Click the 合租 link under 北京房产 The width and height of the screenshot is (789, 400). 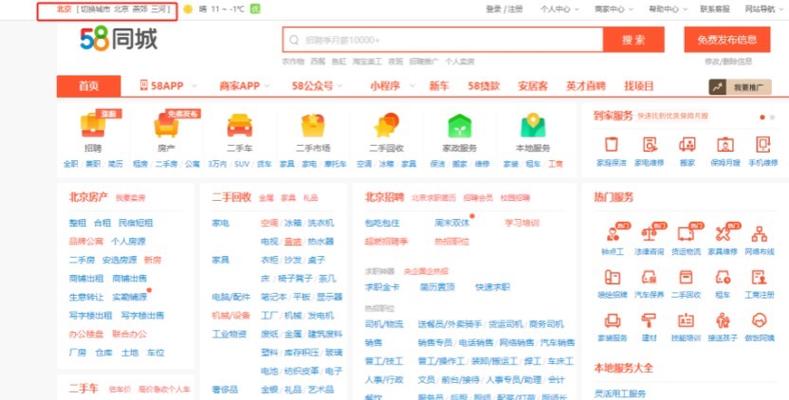(x=102, y=223)
